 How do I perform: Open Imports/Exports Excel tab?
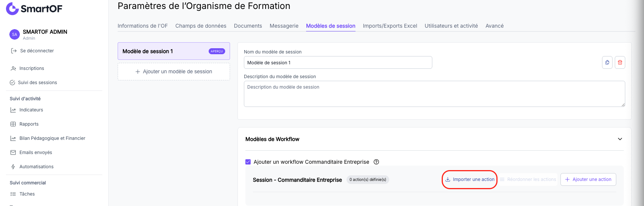coord(390,26)
